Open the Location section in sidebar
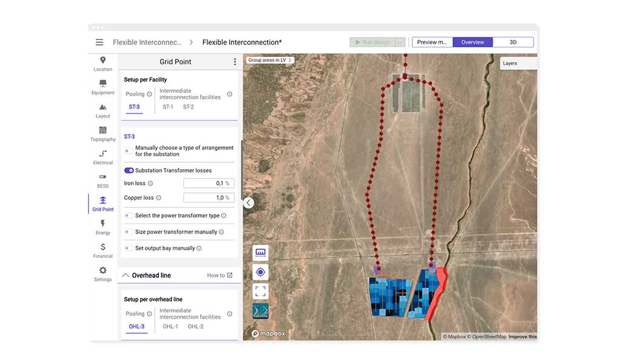 tap(103, 64)
